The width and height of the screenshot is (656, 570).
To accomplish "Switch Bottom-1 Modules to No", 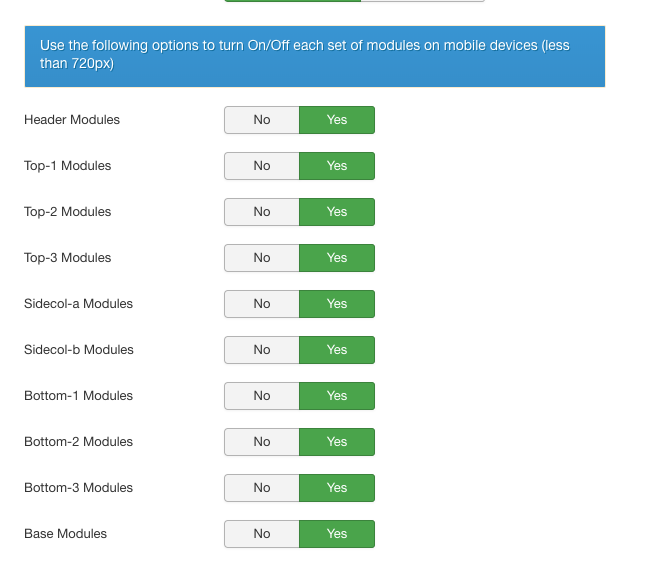I will click(262, 396).
